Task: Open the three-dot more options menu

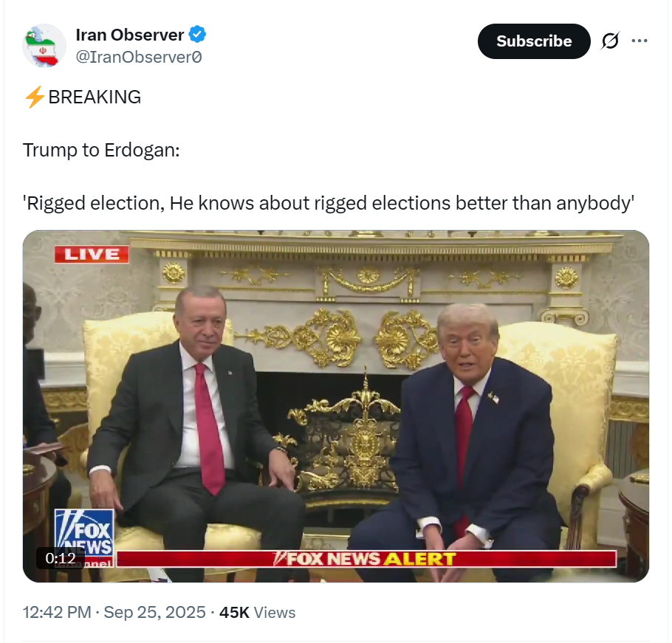Action: (x=640, y=41)
